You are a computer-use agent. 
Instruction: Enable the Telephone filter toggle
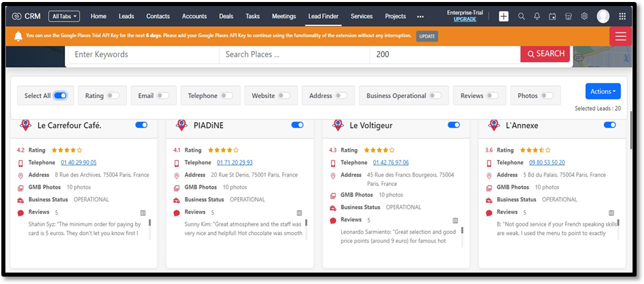[226, 95]
